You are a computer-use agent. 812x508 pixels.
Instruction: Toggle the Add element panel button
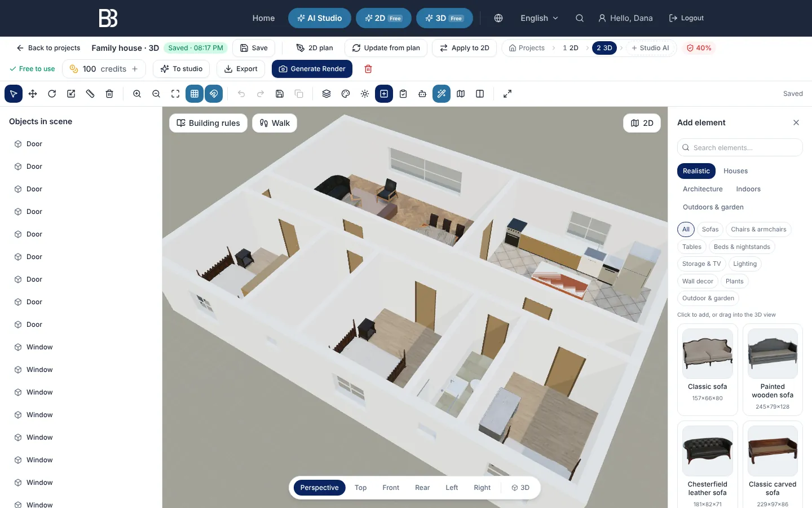pyautogui.click(x=384, y=94)
